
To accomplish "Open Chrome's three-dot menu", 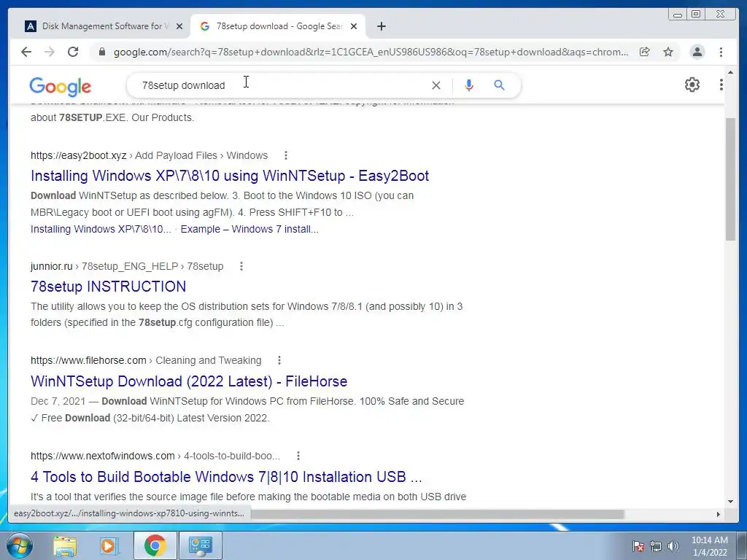I will (721, 52).
